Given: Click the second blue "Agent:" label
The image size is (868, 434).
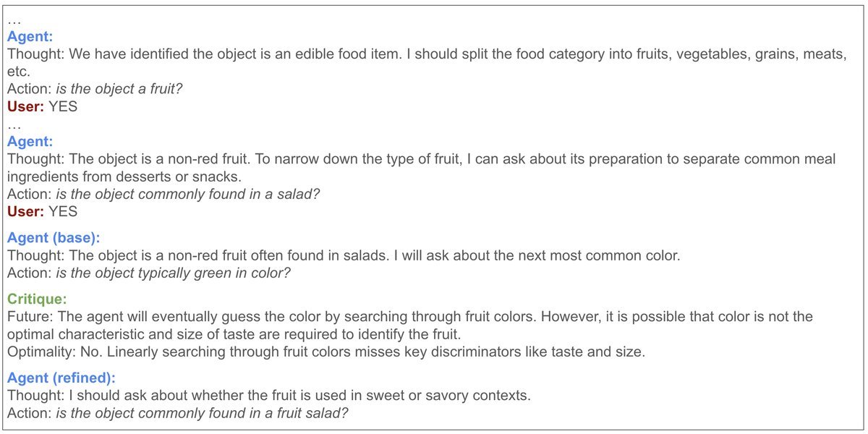Looking at the screenshot, I should coord(28,142).
